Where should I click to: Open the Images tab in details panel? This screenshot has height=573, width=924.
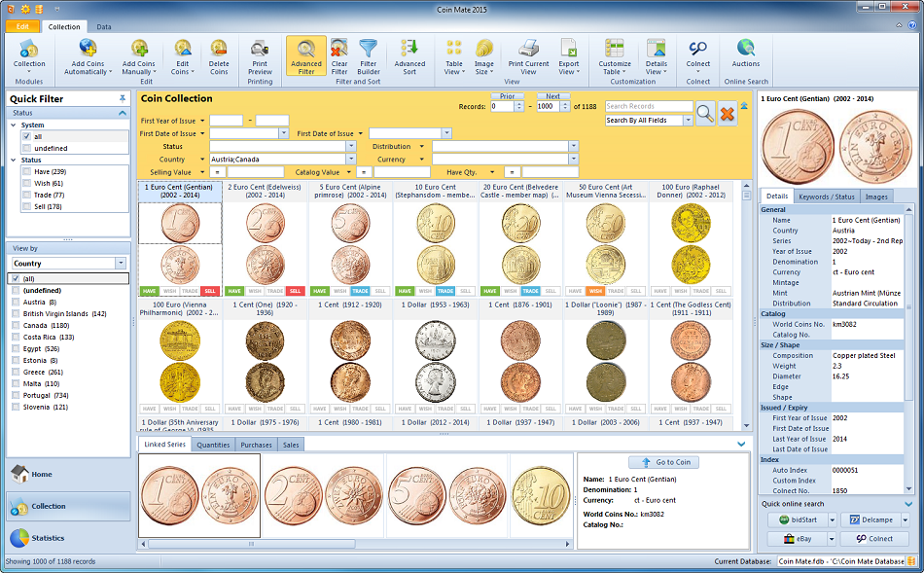click(876, 197)
